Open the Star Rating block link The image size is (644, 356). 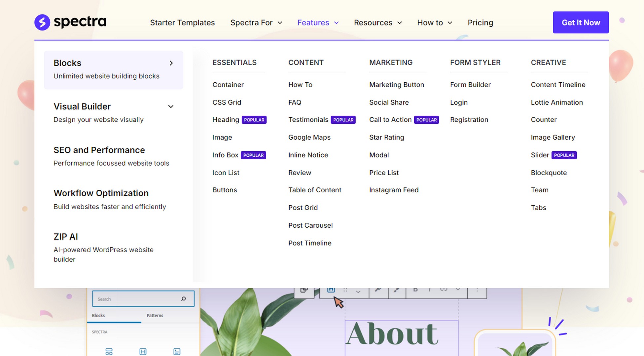click(386, 137)
